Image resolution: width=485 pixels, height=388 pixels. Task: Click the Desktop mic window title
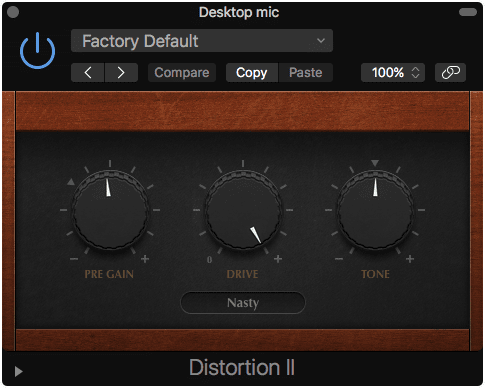tap(239, 12)
